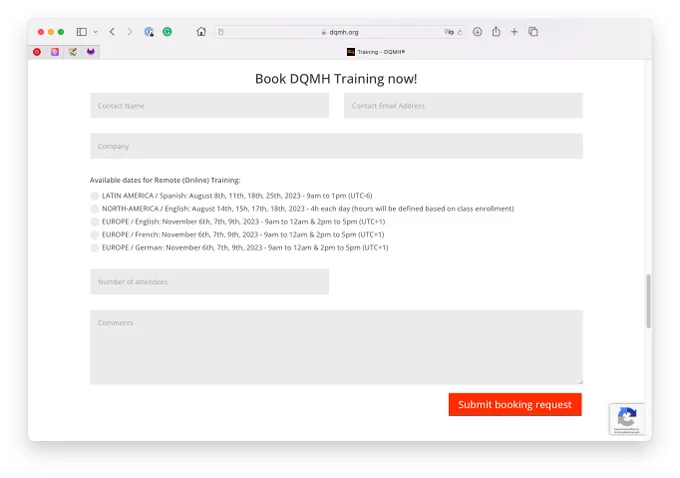Select the Training - DQMH tab
This screenshot has width=680, height=478.
click(376, 52)
